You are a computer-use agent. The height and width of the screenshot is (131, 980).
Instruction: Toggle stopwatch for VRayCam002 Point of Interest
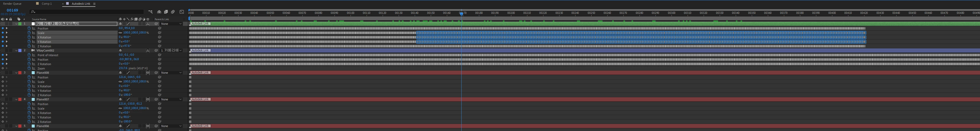pyautogui.click(x=29, y=55)
